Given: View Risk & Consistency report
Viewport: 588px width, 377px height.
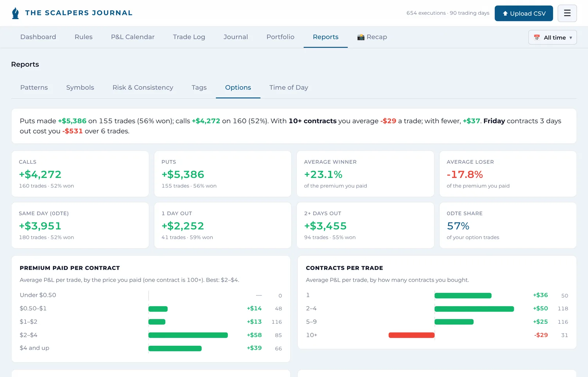Looking at the screenshot, I should click(x=143, y=88).
